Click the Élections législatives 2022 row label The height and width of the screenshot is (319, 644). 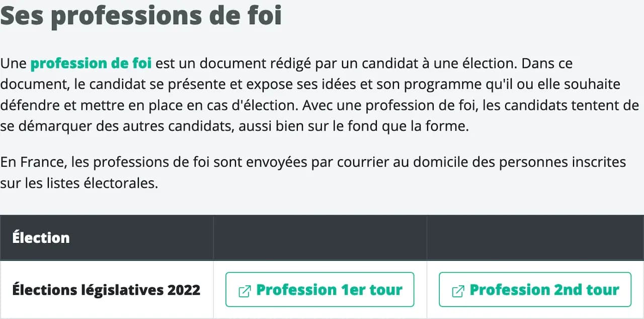click(106, 289)
